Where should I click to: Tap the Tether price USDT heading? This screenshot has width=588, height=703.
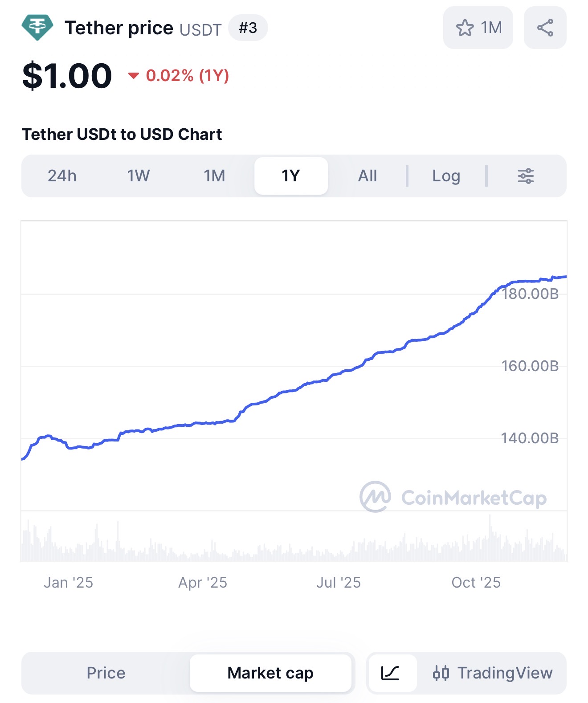click(x=143, y=29)
